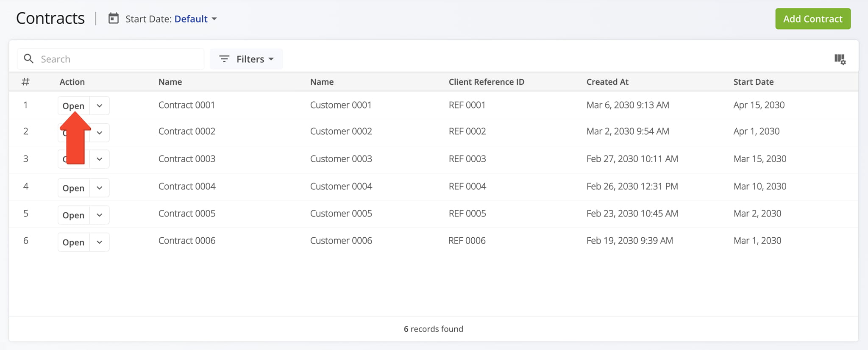
Task: Expand action chevron for Contract 0003
Action: point(100,159)
